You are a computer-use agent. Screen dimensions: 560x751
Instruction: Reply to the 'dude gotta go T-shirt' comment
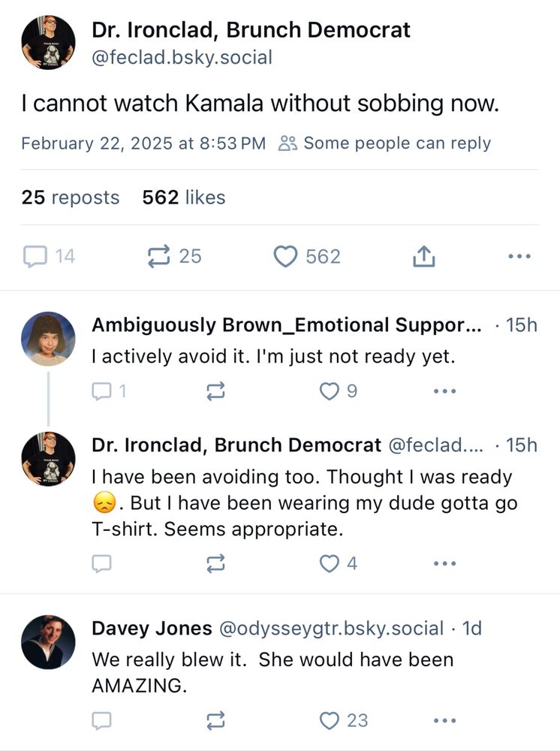(x=101, y=563)
